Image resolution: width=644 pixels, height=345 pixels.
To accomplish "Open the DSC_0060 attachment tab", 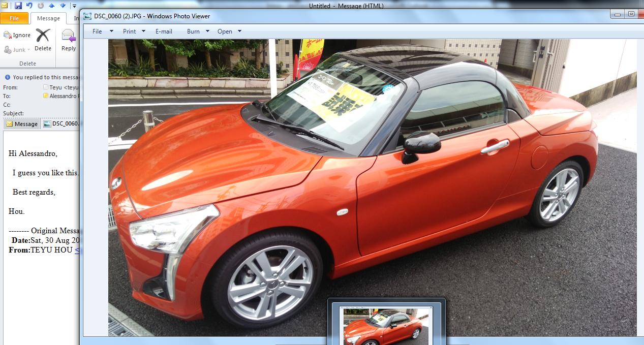I will tap(61, 123).
